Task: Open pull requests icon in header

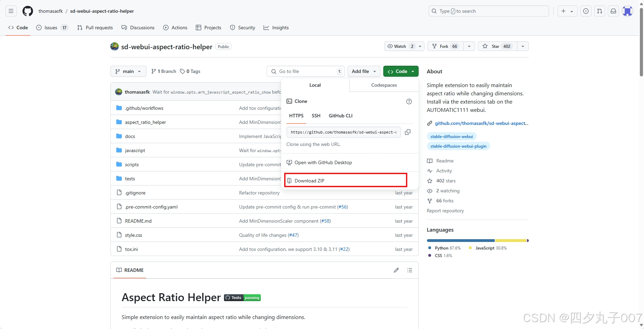Action: tap(600, 11)
